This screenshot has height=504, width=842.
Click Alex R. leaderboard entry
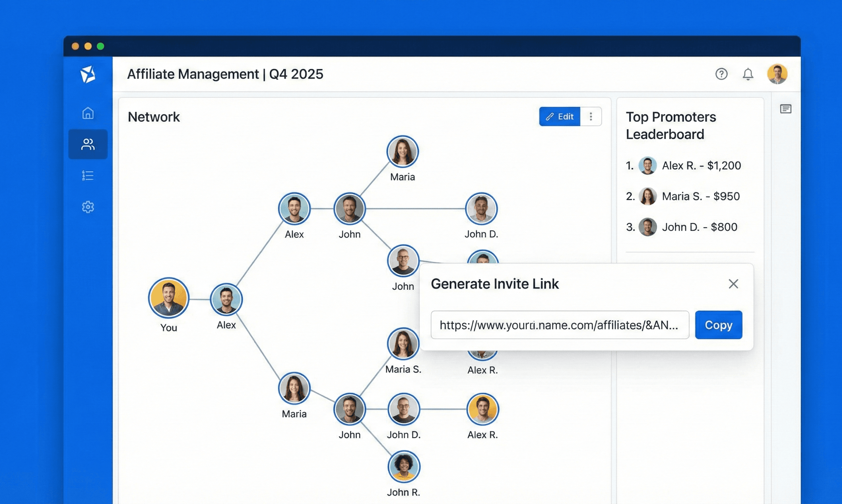689,165
